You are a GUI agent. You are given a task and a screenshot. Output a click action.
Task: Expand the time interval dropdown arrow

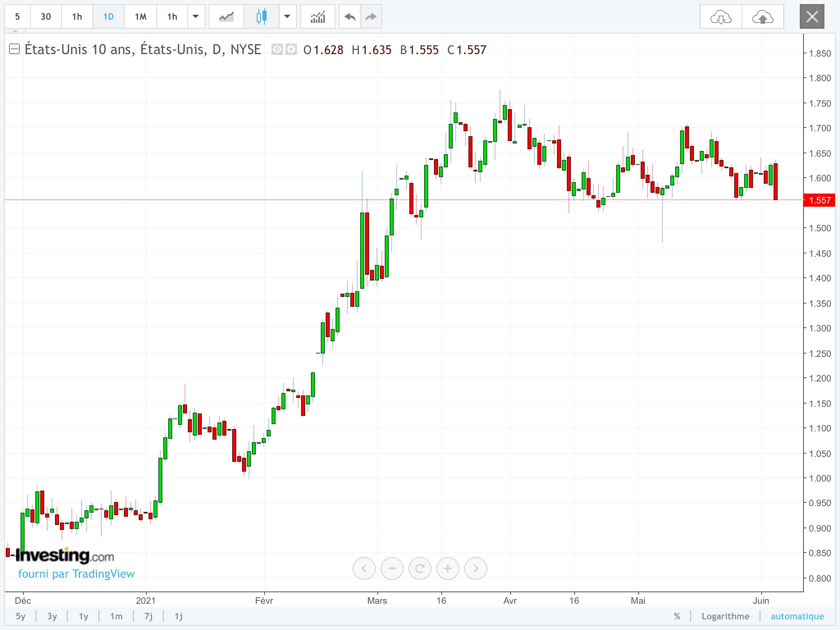(x=196, y=17)
